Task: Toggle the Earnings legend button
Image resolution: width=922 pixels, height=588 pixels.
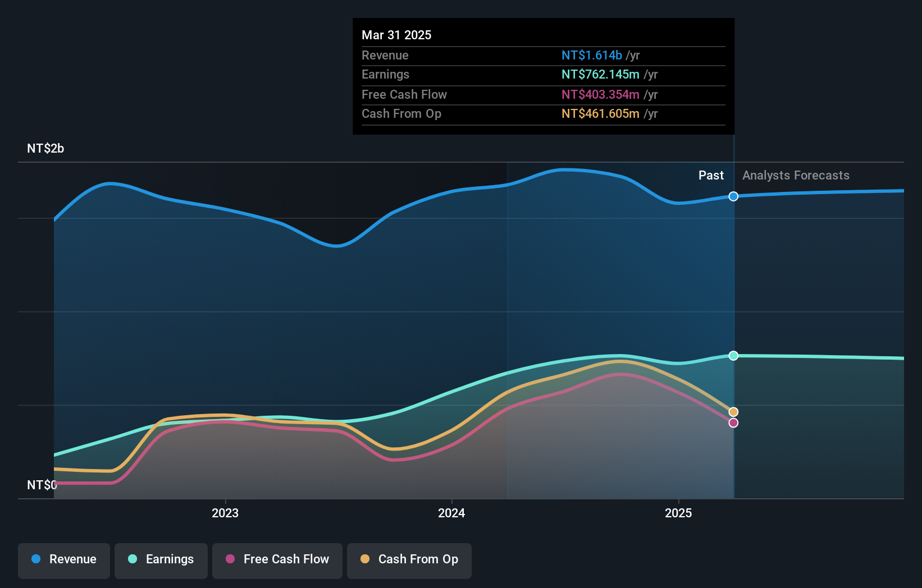Action: [161, 561]
